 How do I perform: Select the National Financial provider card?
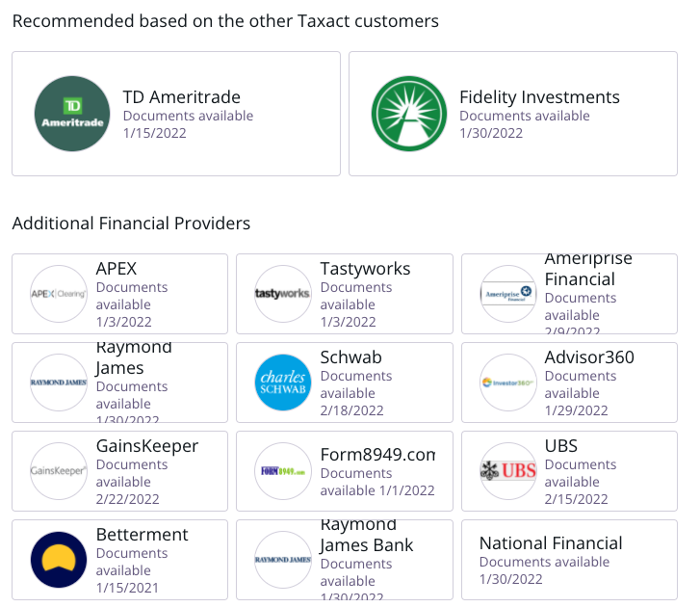[569, 560]
